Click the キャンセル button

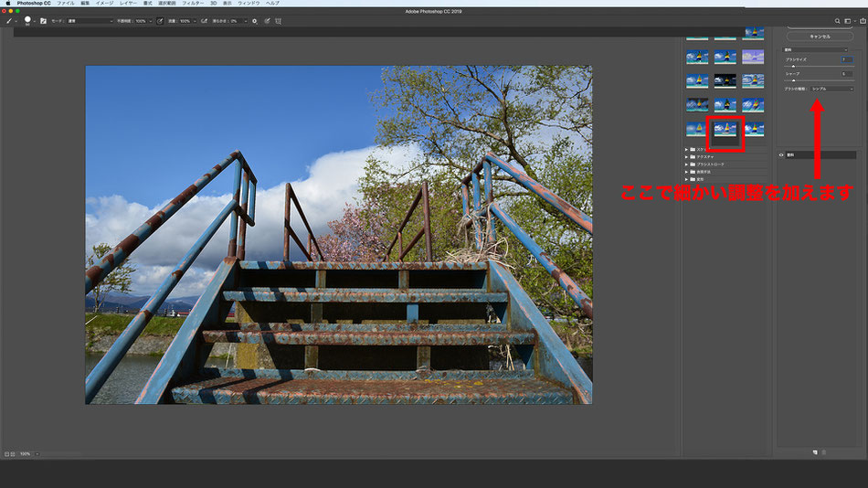click(820, 37)
